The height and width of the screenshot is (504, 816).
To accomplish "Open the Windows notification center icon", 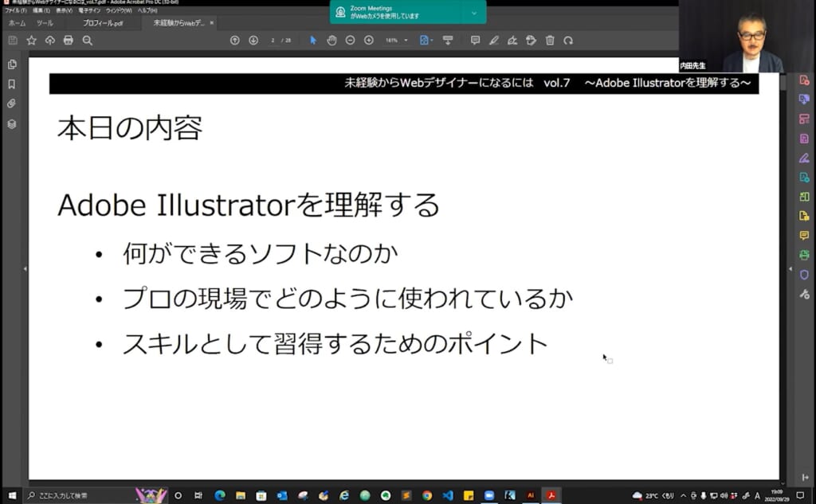I will pos(800,496).
